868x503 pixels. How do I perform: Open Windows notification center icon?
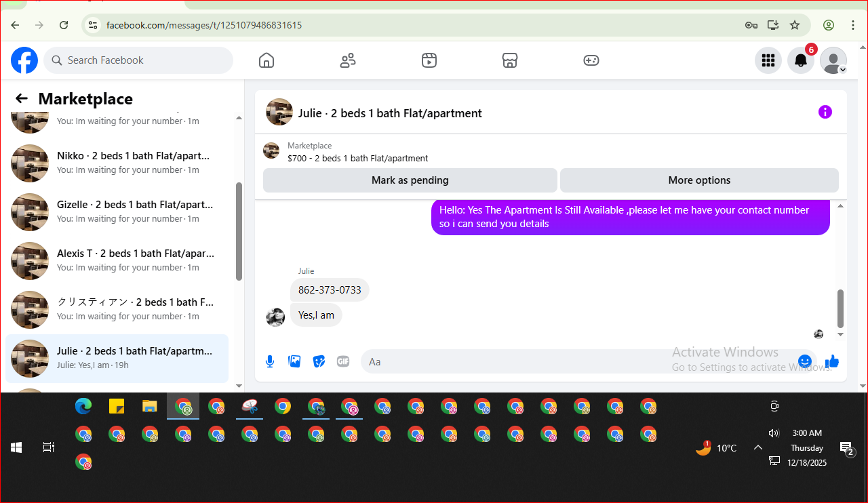tap(846, 447)
